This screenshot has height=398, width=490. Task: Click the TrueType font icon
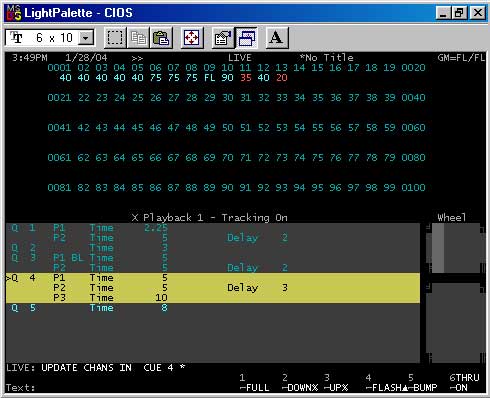tap(16, 38)
